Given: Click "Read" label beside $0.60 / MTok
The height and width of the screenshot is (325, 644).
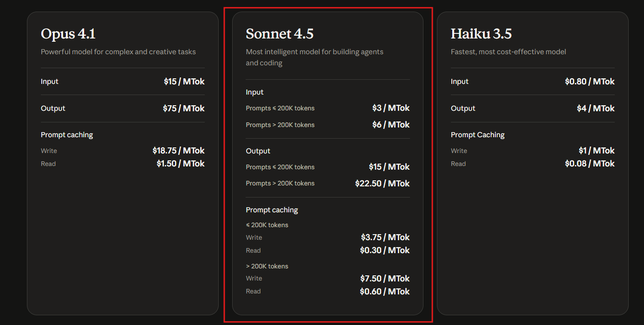Looking at the screenshot, I should (253, 291).
